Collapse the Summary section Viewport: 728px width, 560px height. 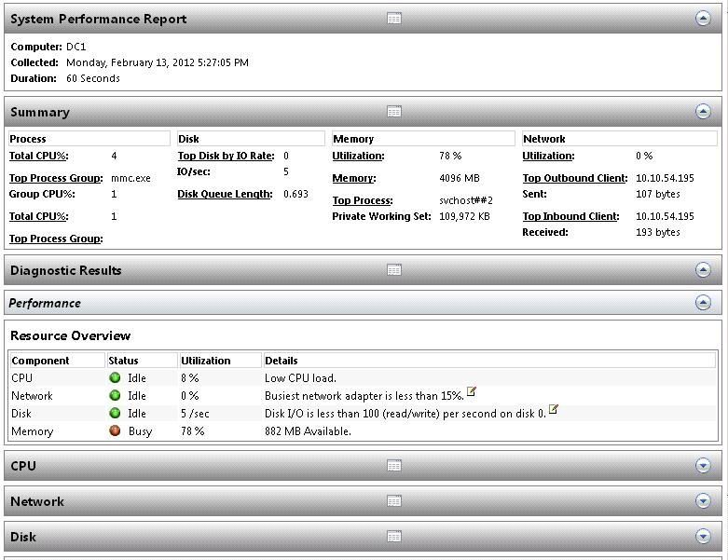pos(703,112)
